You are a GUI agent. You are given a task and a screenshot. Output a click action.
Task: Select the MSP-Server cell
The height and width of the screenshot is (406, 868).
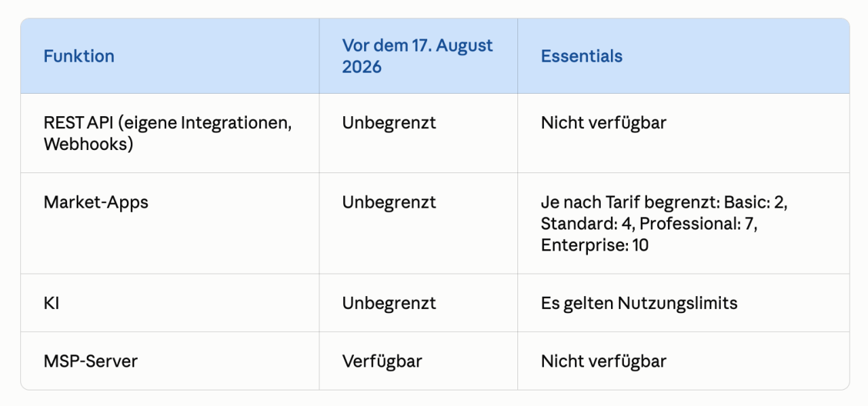coord(170,361)
